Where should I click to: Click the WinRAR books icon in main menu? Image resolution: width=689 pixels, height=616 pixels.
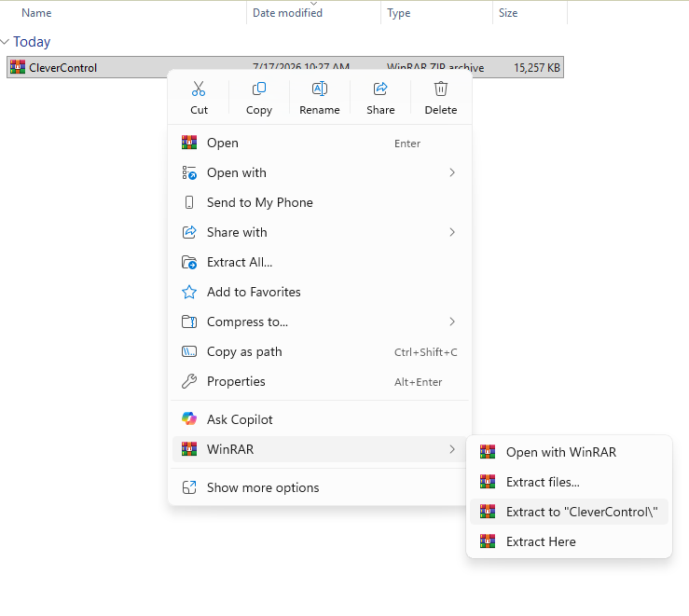[x=189, y=448]
